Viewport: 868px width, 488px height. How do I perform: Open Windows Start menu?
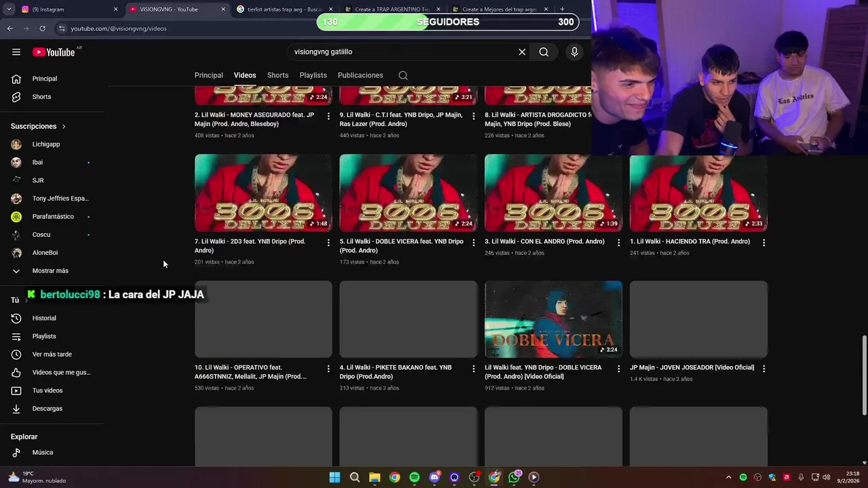coord(334,477)
